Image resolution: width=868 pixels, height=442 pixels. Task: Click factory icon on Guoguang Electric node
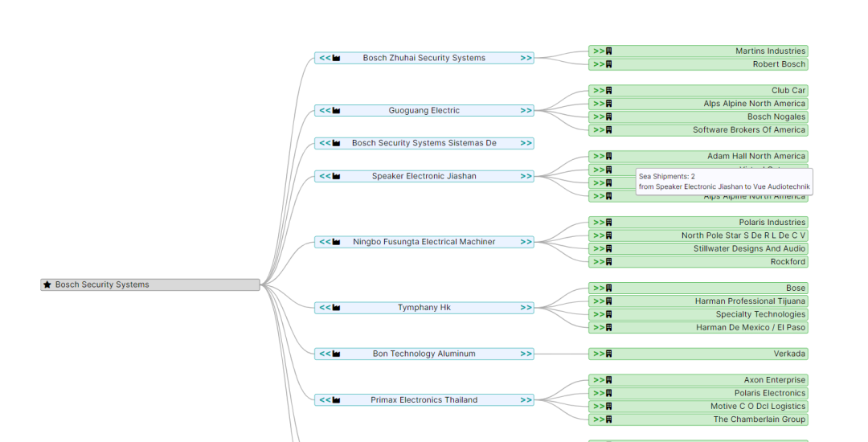pos(336,111)
